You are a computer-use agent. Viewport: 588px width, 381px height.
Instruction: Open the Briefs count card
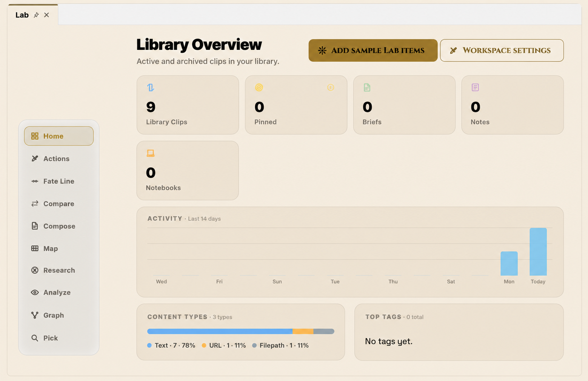click(404, 105)
